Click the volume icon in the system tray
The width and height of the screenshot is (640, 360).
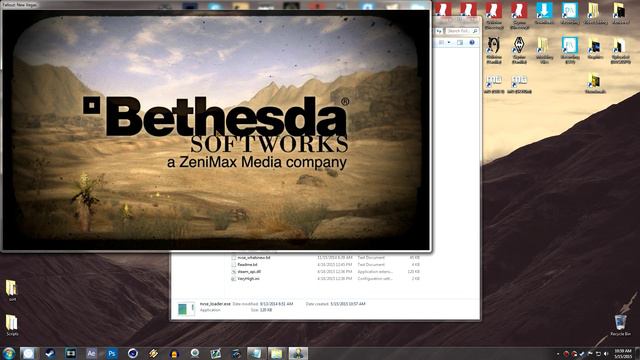tap(606, 353)
